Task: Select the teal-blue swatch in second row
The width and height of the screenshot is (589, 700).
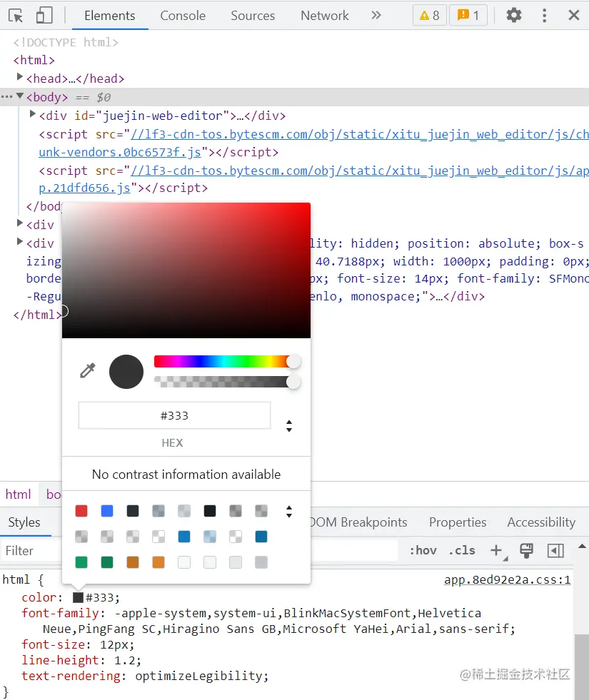Action: (x=184, y=537)
